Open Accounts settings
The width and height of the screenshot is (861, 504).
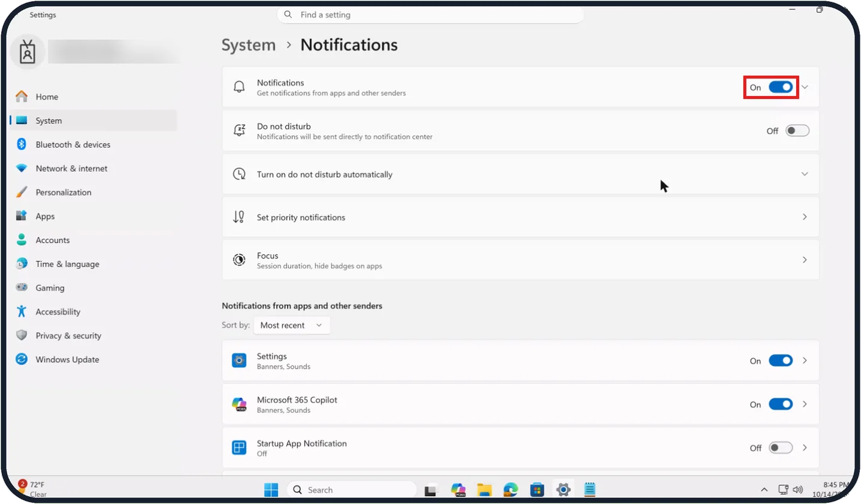click(93, 240)
